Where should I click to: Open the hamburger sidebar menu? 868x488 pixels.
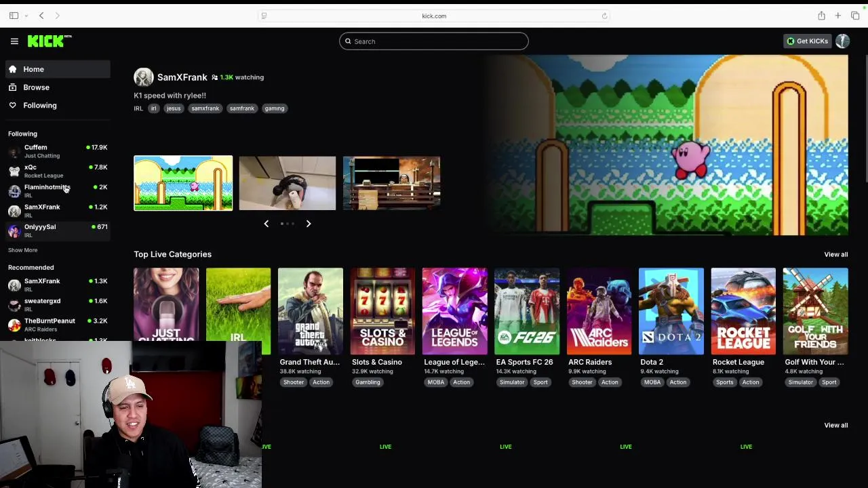click(x=14, y=41)
